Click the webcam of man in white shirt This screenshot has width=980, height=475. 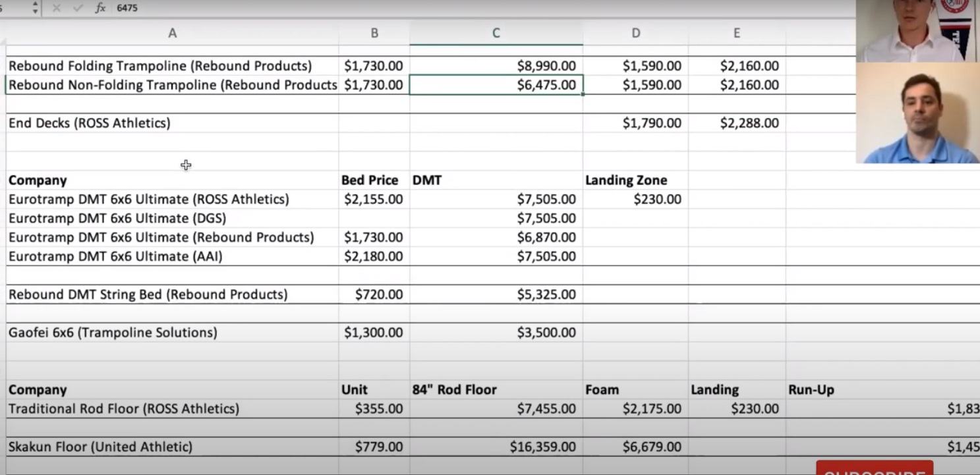point(917,30)
